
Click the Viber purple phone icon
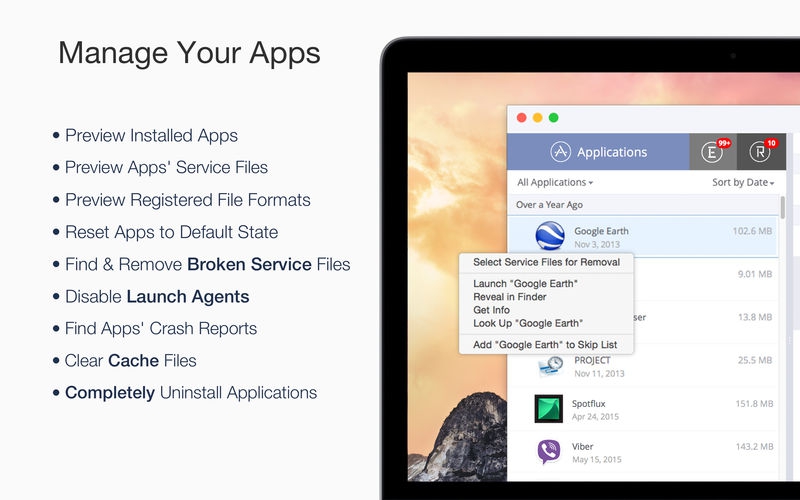tap(548, 452)
